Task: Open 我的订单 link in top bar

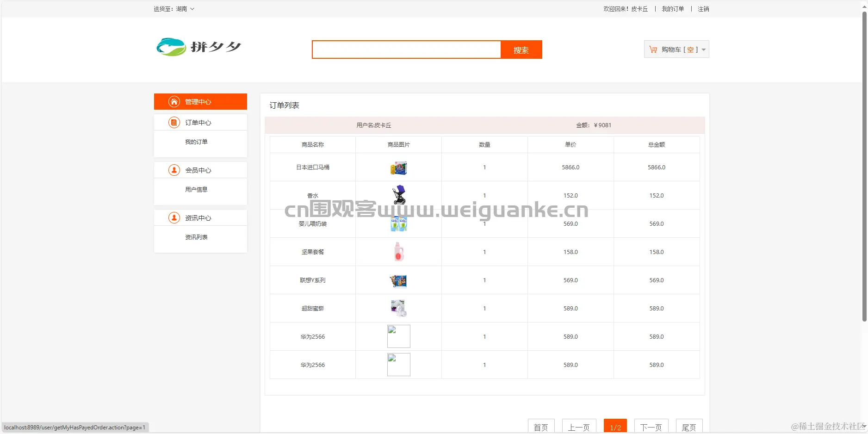Action: point(673,9)
